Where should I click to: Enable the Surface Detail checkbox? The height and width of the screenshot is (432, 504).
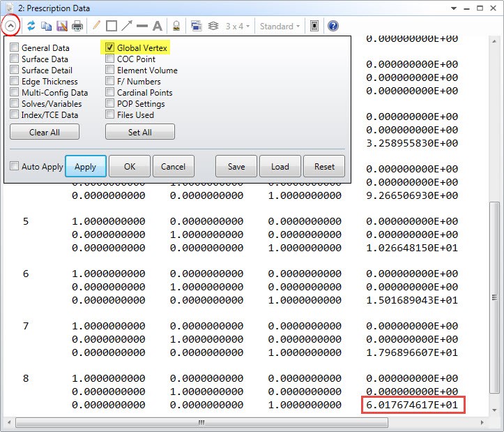(14, 70)
